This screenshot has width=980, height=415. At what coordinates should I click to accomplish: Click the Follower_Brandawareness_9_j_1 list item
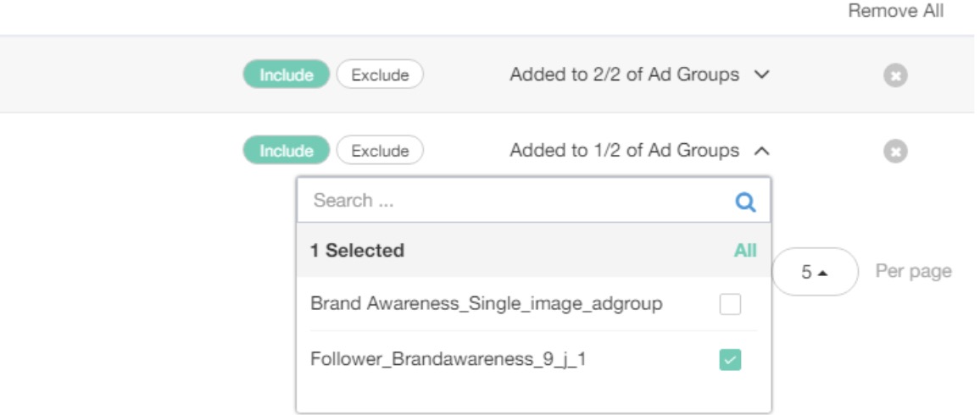pyautogui.click(x=448, y=359)
